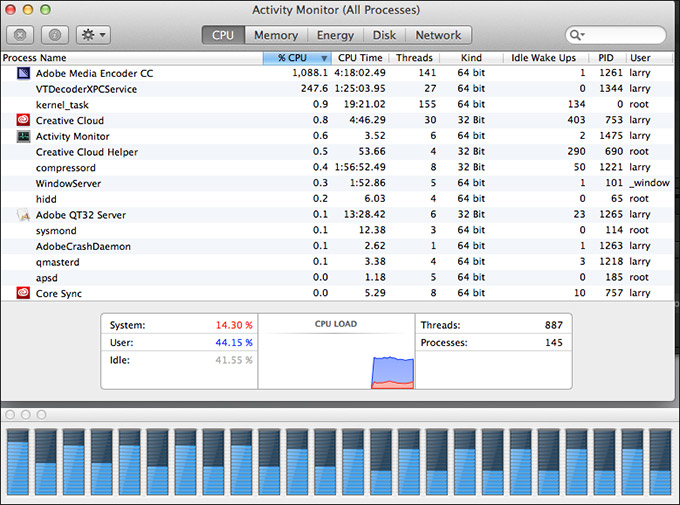Select the kernel_task process row

(337, 105)
